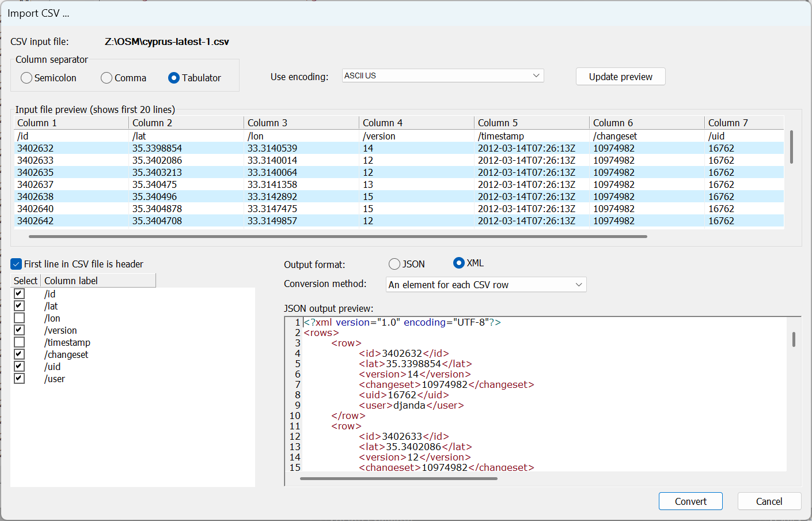
Task: Uncheck the /id column checkbox
Action: point(20,293)
